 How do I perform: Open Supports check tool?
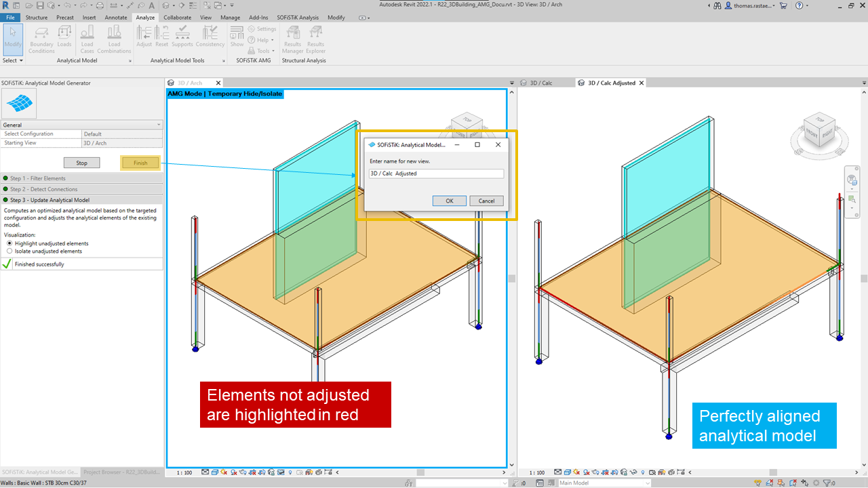tap(182, 37)
